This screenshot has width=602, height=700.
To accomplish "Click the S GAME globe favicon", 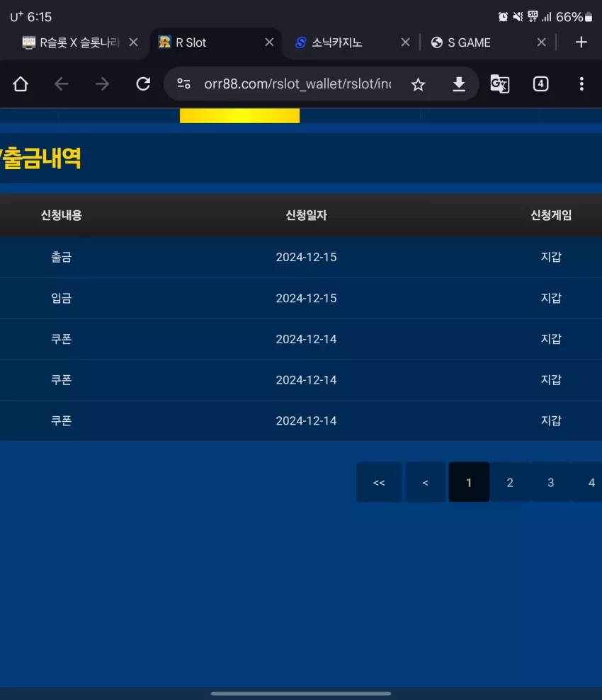I will [437, 42].
